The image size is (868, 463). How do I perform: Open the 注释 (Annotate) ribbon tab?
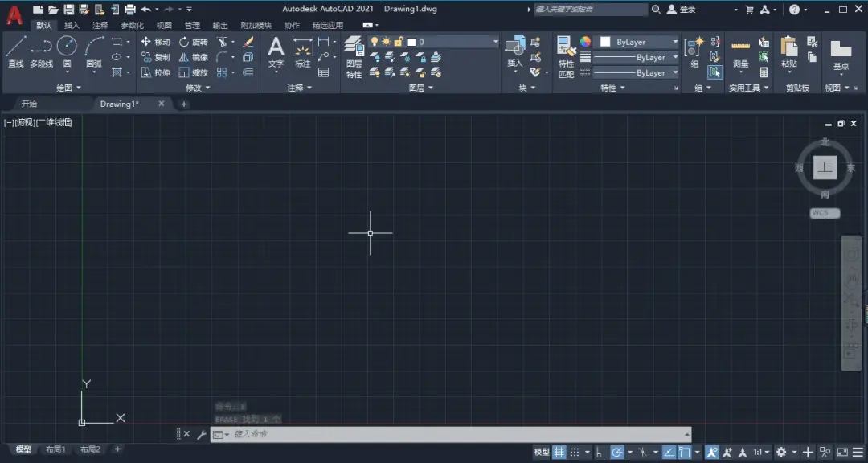coord(100,25)
